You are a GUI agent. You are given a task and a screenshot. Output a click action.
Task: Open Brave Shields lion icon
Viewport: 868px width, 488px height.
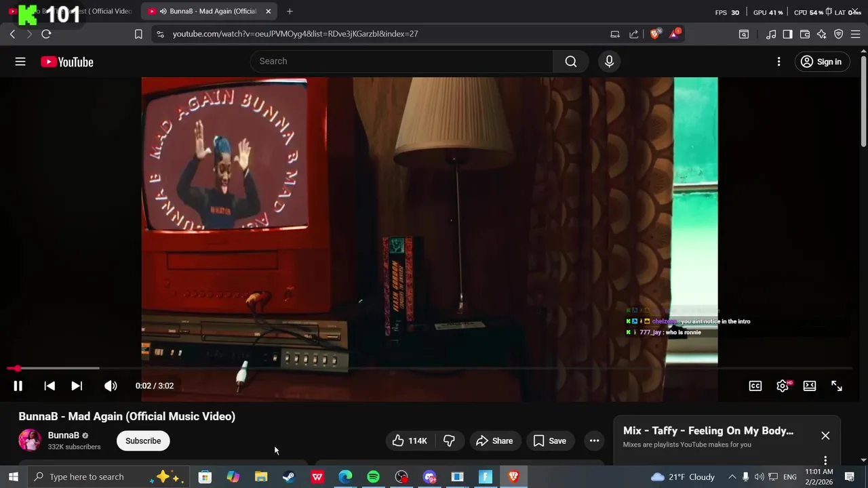pos(654,34)
